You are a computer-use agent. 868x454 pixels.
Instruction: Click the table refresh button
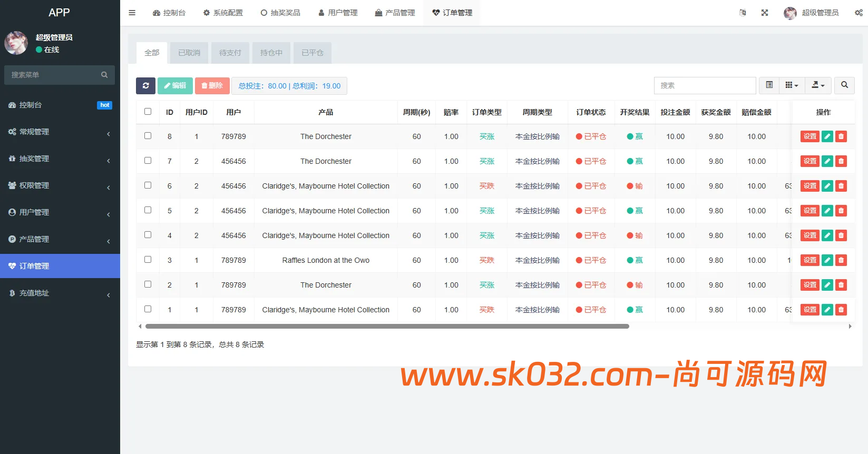[145, 85]
